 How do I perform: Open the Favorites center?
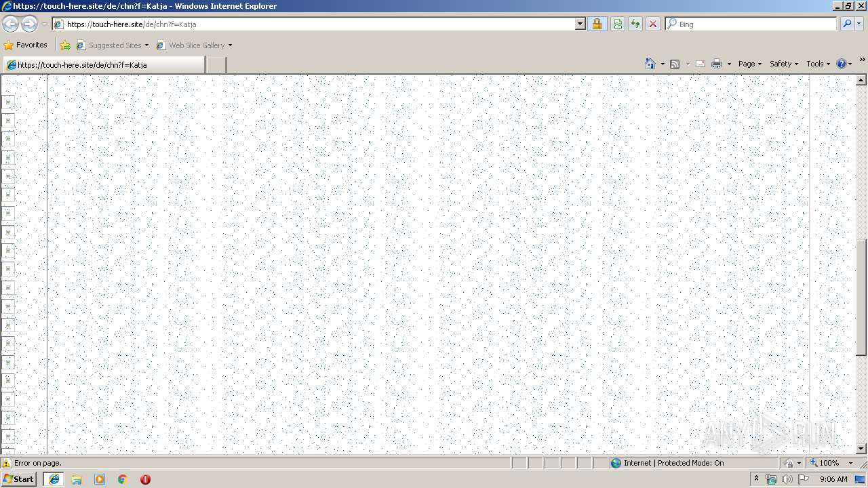pos(26,45)
